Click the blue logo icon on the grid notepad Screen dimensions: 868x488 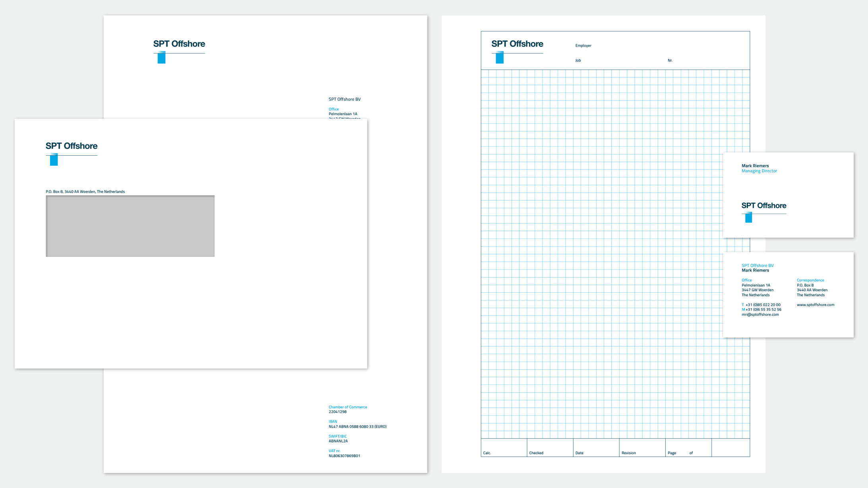pos(500,58)
